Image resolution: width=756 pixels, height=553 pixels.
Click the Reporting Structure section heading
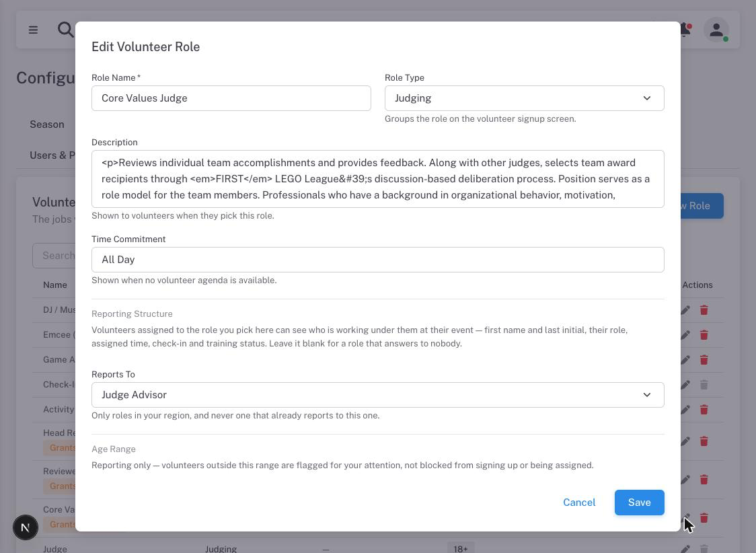pyautogui.click(x=132, y=314)
